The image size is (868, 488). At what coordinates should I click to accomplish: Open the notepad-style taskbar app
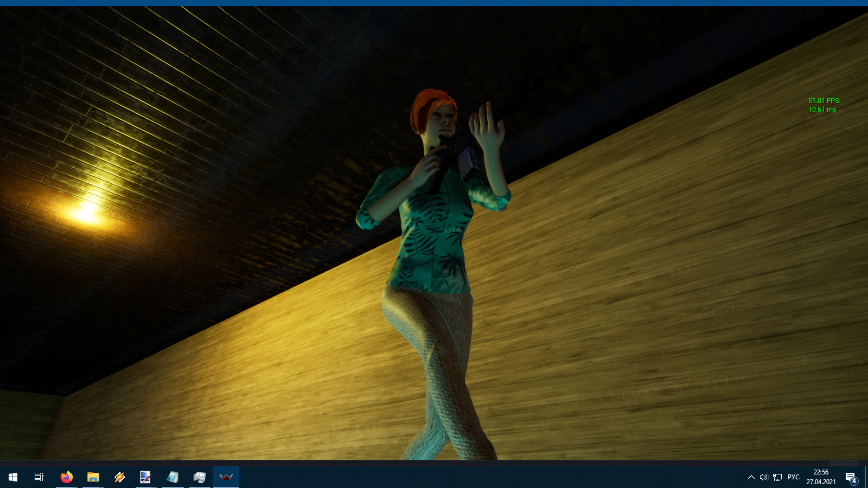click(x=173, y=477)
